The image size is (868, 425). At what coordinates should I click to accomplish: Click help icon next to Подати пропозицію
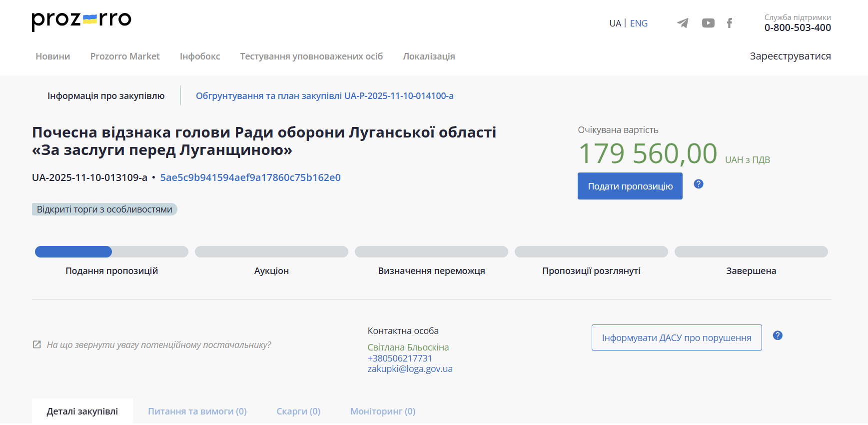pos(699,184)
